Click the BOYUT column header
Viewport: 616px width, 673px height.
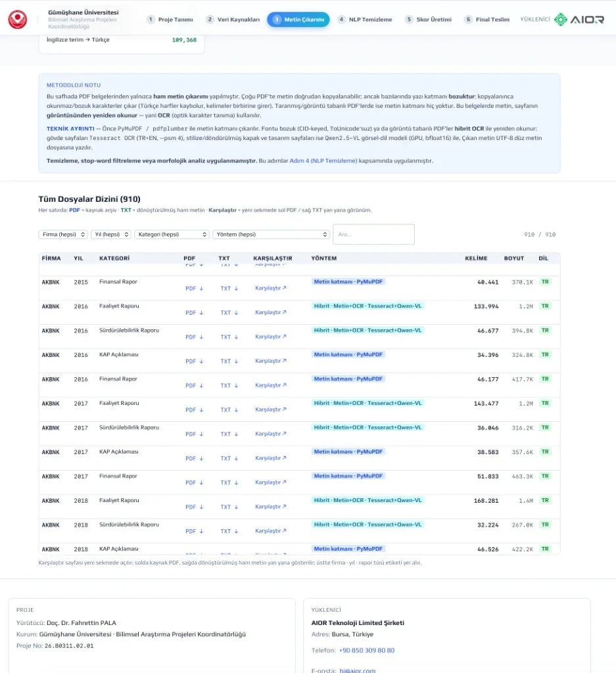point(514,258)
